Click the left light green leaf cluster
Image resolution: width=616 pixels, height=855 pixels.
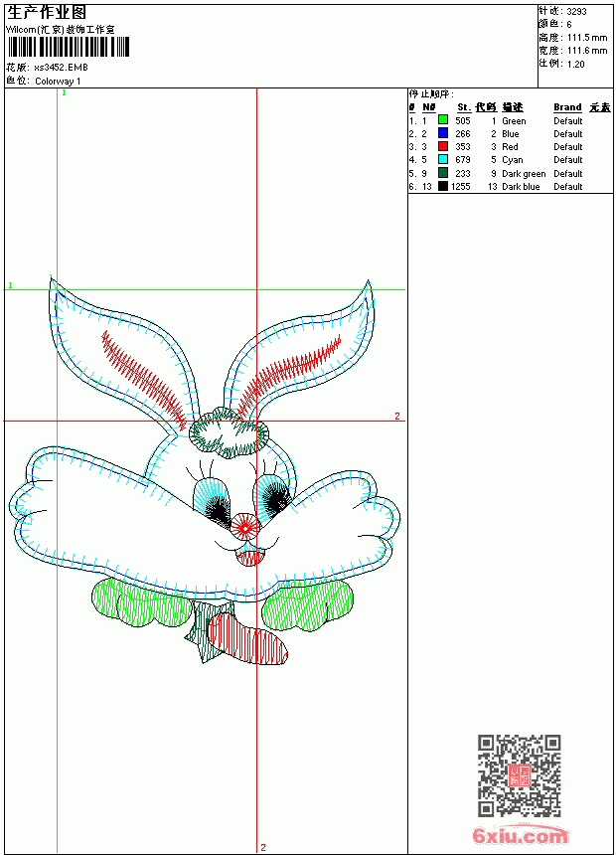tap(140, 602)
